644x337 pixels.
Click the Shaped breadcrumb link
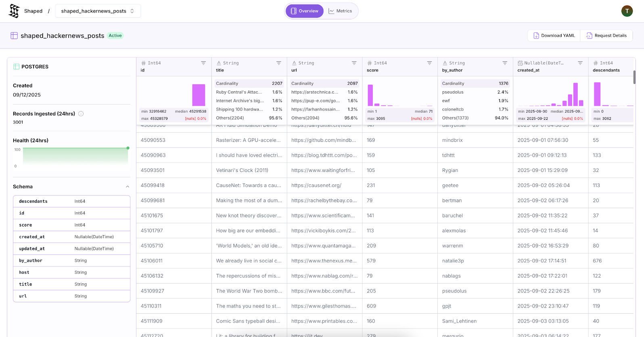pyautogui.click(x=33, y=11)
